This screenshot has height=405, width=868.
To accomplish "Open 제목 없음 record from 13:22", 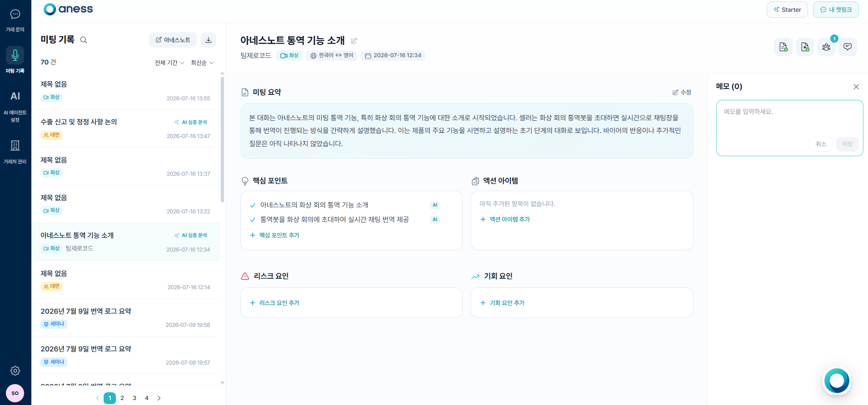I will tap(125, 204).
